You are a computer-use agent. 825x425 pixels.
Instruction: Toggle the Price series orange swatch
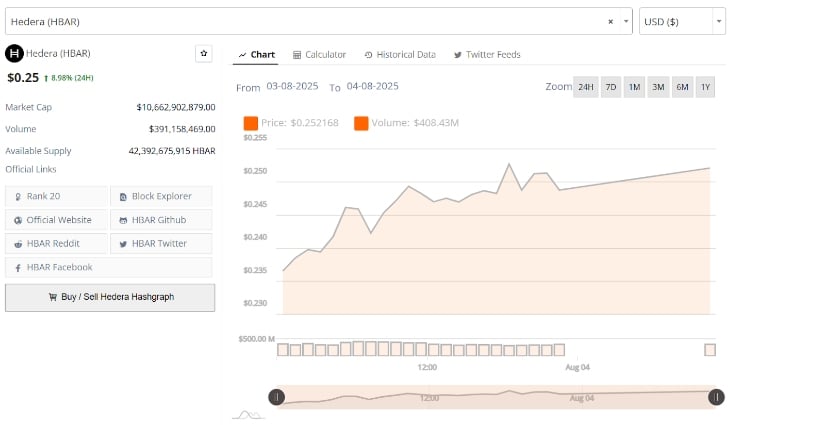coord(251,123)
